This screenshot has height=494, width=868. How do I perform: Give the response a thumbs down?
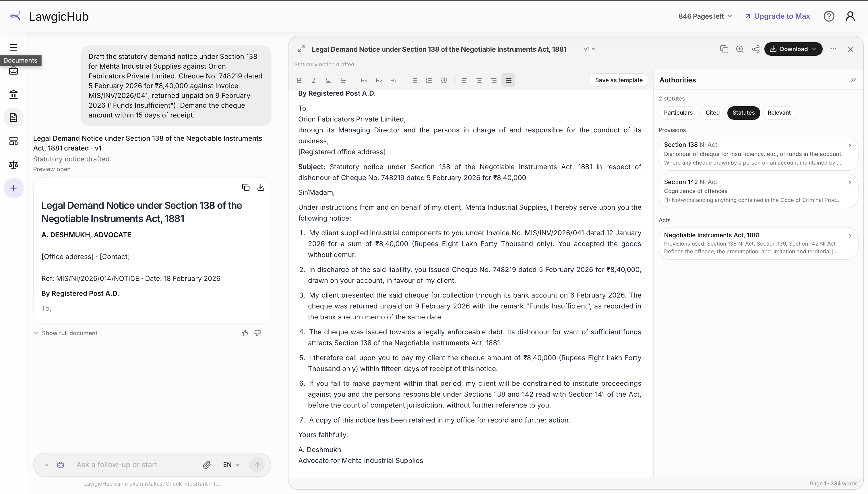(258, 333)
